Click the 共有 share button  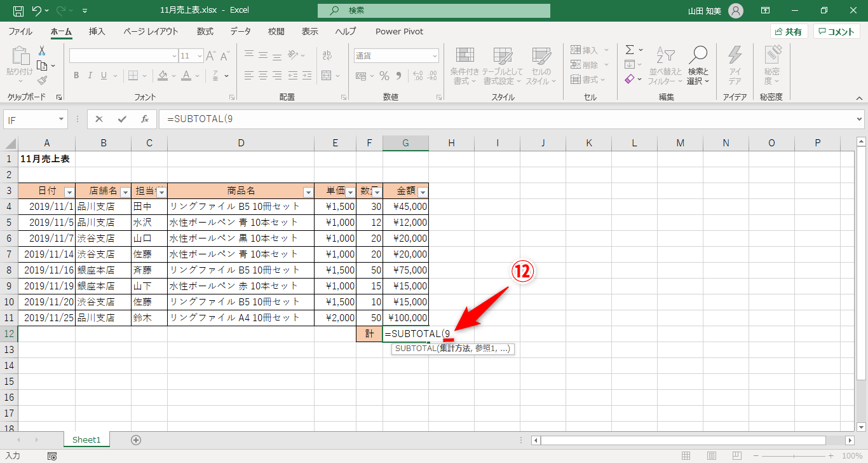click(789, 32)
